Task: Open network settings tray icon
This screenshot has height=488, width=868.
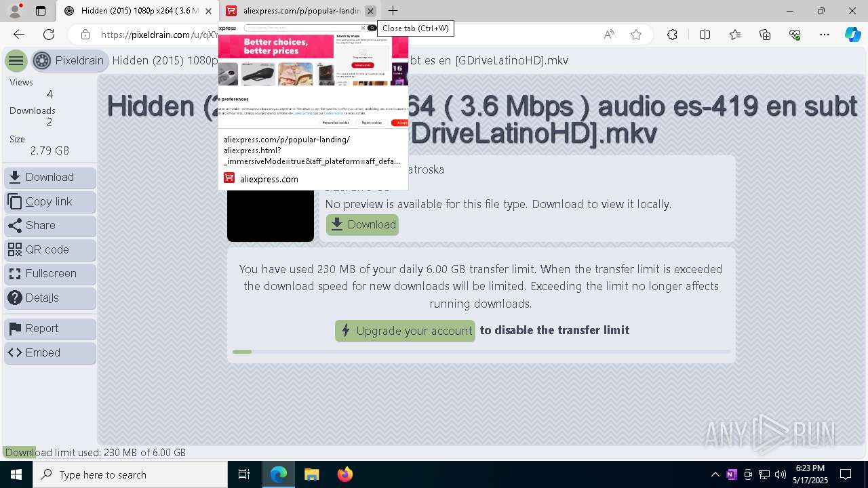Action: (764, 474)
